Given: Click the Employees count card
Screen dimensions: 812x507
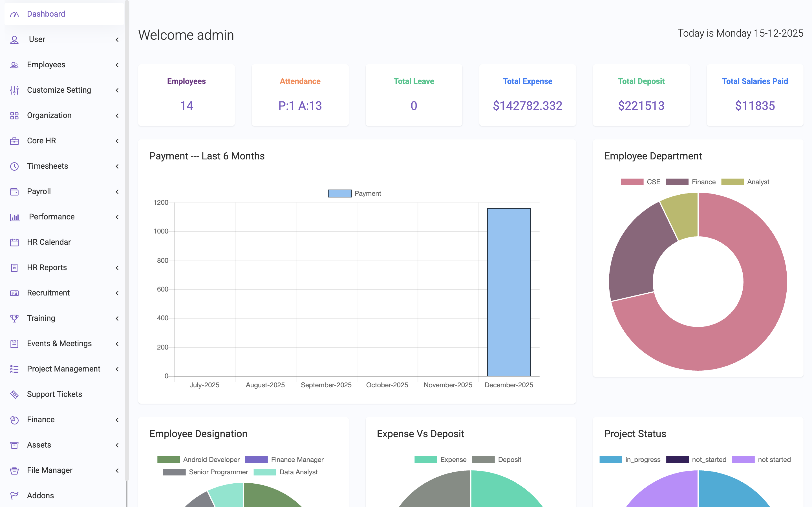Looking at the screenshot, I should [x=186, y=95].
